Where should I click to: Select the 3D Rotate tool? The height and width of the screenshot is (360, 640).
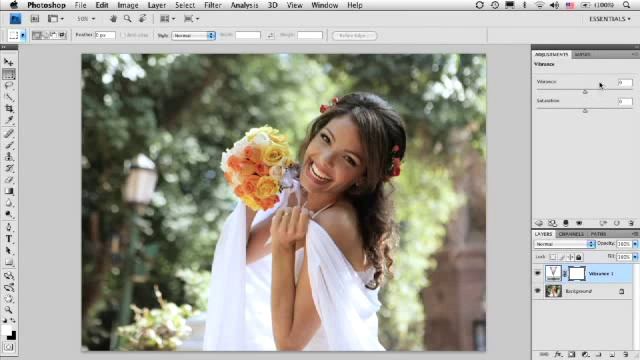click(x=9, y=276)
